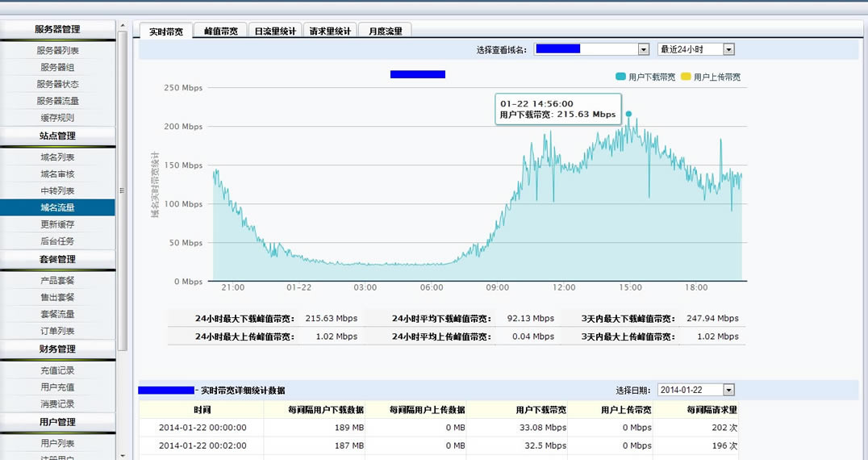Switch to the 实时带宽 tab
The height and width of the screenshot is (460, 868).
tap(166, 31)
